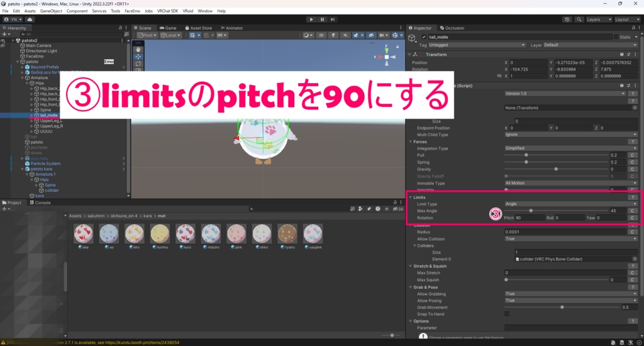Toggle scene lighting bulb icon
Image resolution: width=644 pixels, height=346 pixels.
[333, 35]
